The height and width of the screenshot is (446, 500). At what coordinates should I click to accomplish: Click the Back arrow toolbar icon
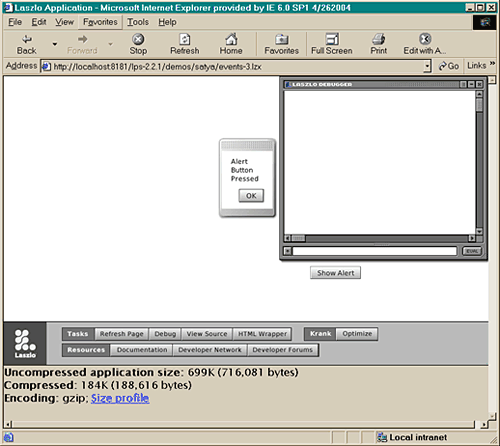[x=27, y=39]
